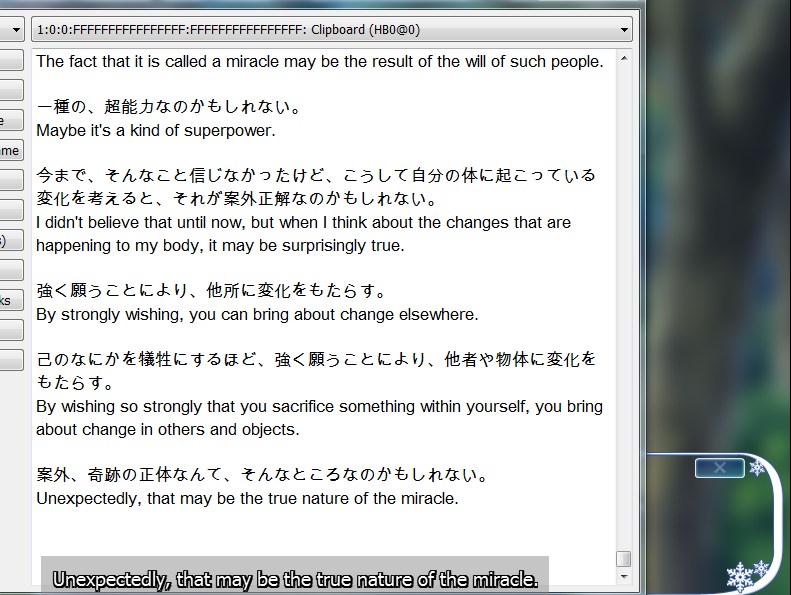Click the text "happening to my body, it may be surprisingly true."
The height and width of the screenshot is (595, 791).
[x=220, y=246]
